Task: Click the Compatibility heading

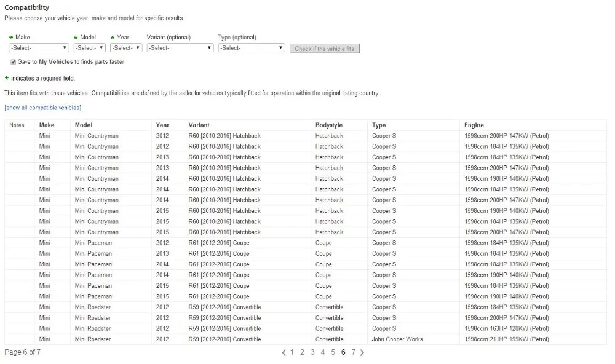Action: pyautogui.click(x=26, y=7)
